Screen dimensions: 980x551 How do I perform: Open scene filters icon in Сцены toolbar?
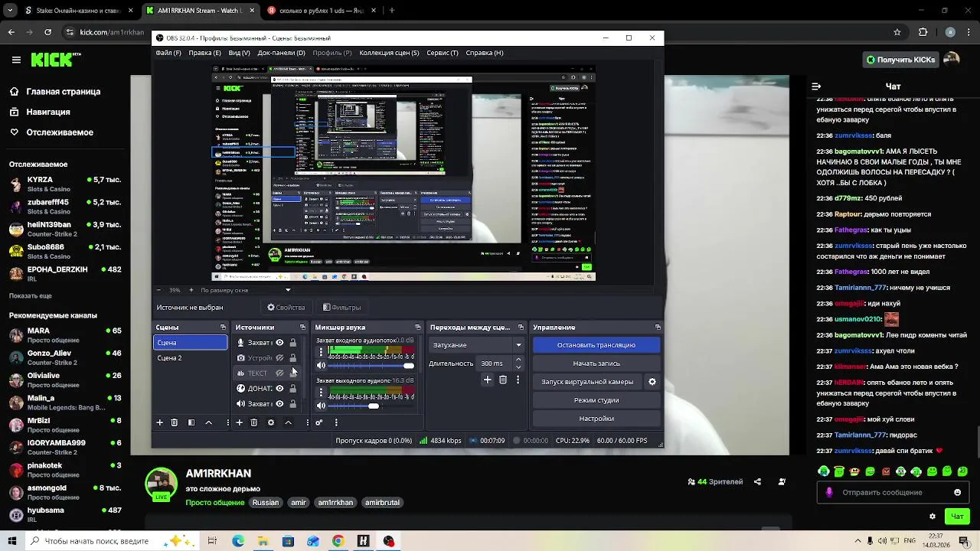(191, 422)
